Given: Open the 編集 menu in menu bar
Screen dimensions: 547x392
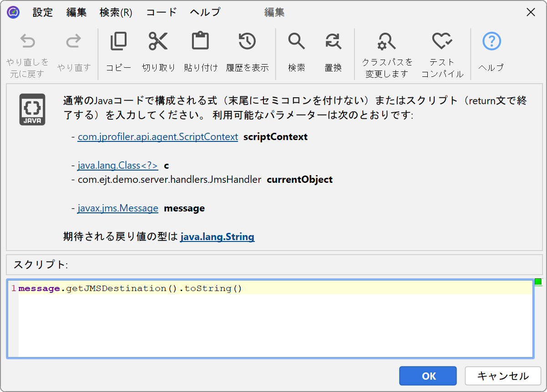Looking at the screenshot, I should click(76, 12).
